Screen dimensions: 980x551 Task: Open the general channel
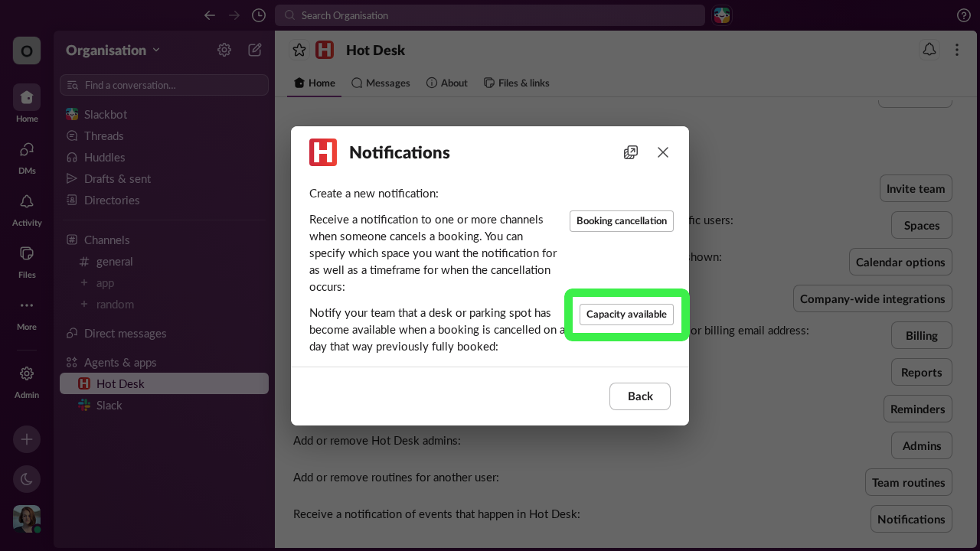pos(164,261)
